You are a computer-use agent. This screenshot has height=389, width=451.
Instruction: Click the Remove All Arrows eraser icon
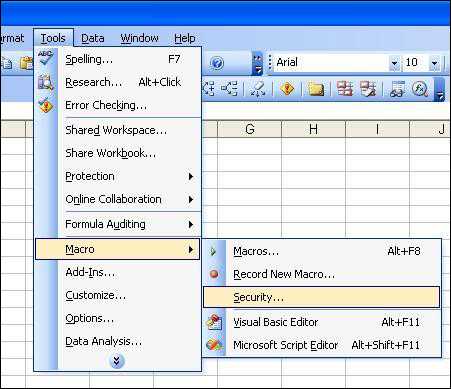tap(258, 89)
